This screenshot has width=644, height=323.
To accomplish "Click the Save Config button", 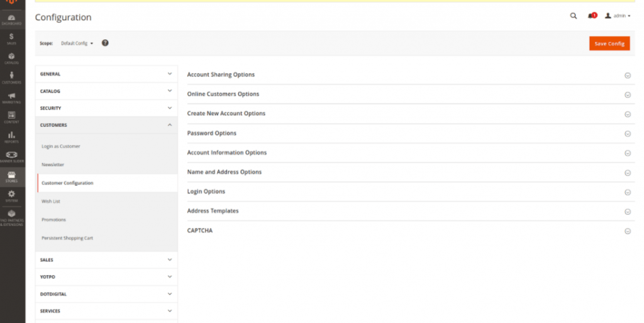I will click(x=609, y=43).
